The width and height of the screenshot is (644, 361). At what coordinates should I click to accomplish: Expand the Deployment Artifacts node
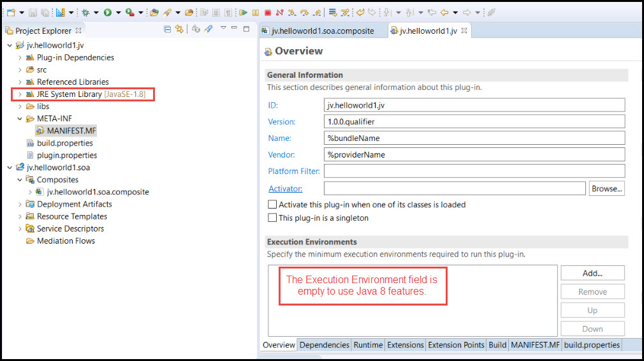coord(20,205)
